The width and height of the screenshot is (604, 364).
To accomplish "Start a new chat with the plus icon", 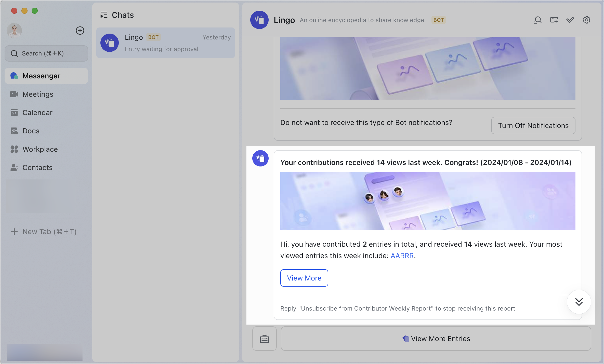I will (x=80, y=31).
